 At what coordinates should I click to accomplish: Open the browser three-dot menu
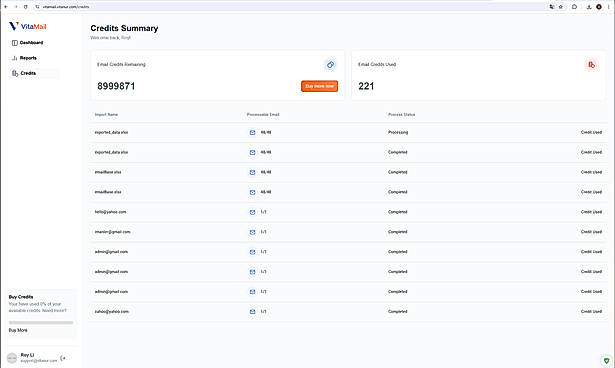[608, 7]
